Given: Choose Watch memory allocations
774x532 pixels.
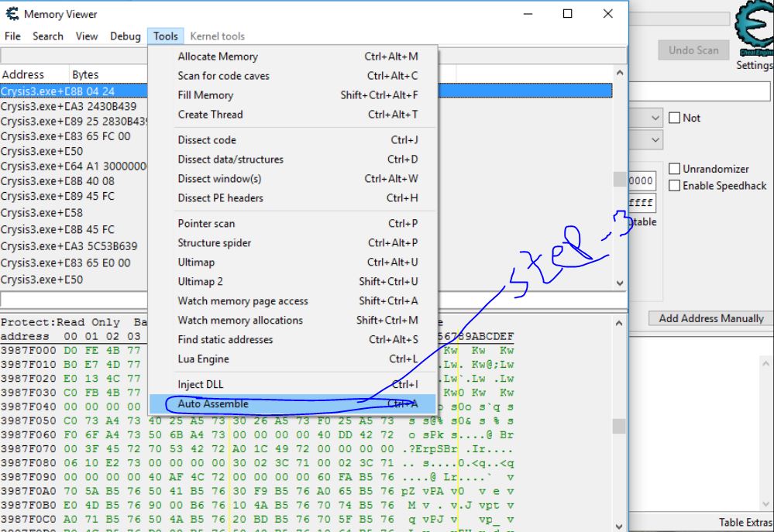Looking at the screenshot, I should 293,320.
